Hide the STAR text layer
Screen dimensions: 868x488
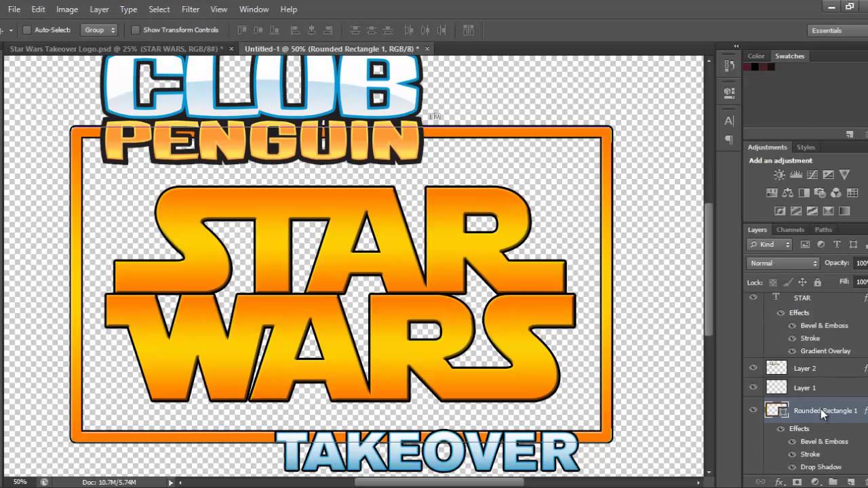coord(753,298)
